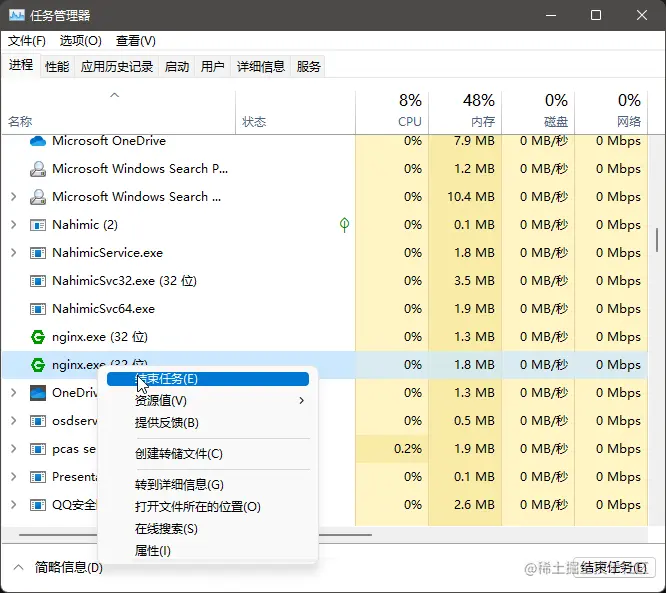Open the 资源值(V) submenu arrow
Image resolution: width=666 pixels, height=593 pixels.
click(301, 401)
